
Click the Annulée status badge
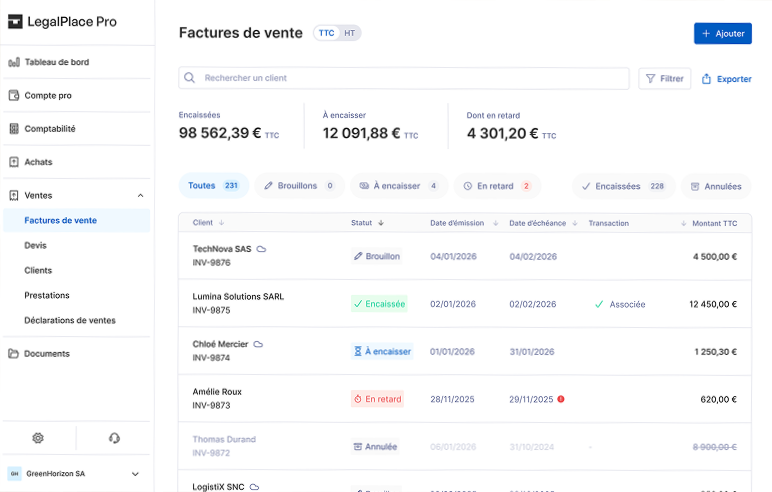click(375, 447)
